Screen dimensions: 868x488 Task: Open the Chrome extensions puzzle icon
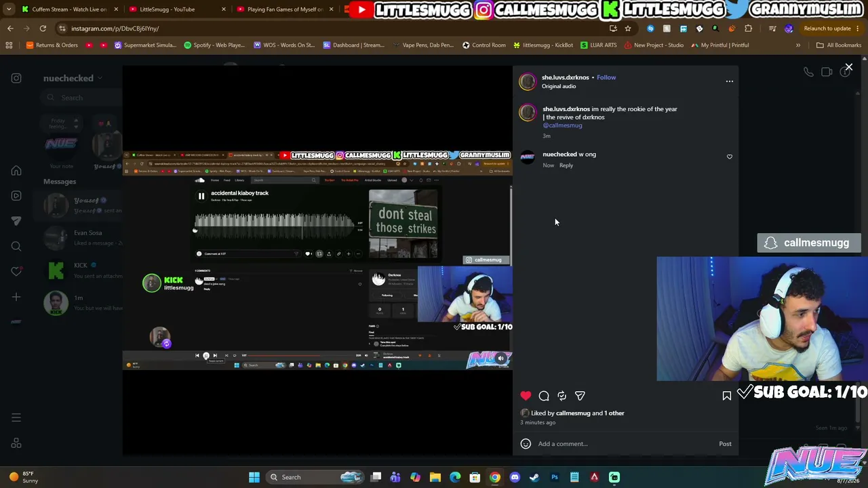click(x=748, y=28)
